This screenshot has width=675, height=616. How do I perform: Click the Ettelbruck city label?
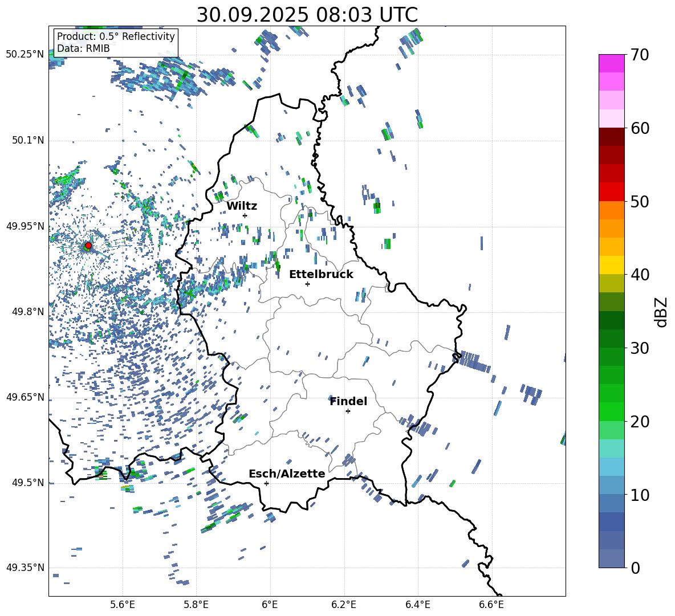(x=321, y=274)
